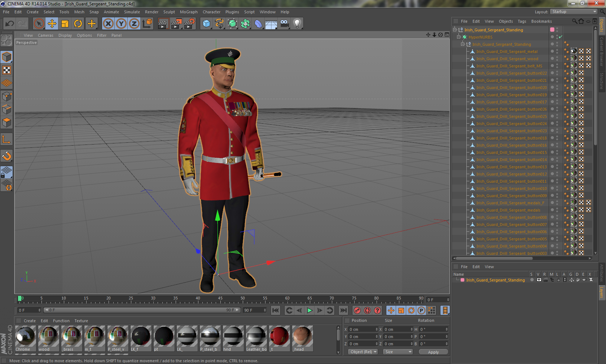The width and height of the screenshot is (606, 364).
Task: Toggle Z axis lock
Action: pos(134,24)
